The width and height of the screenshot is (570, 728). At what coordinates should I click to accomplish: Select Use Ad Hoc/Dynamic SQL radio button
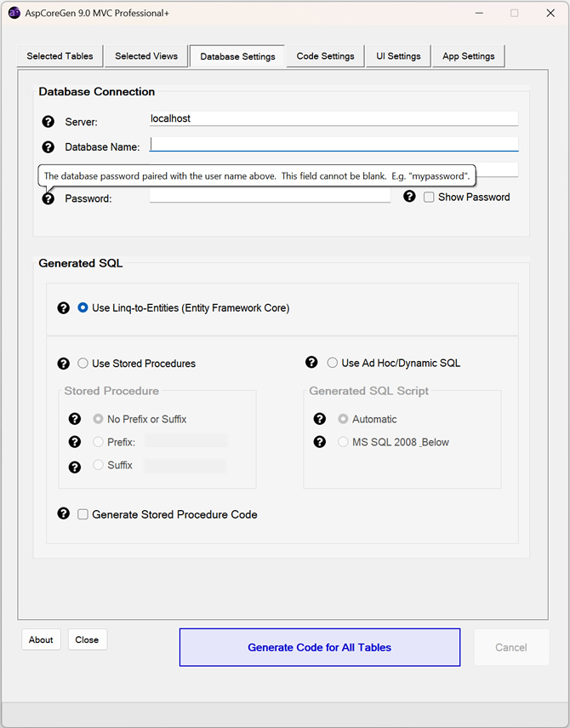(x=332, y=363)
